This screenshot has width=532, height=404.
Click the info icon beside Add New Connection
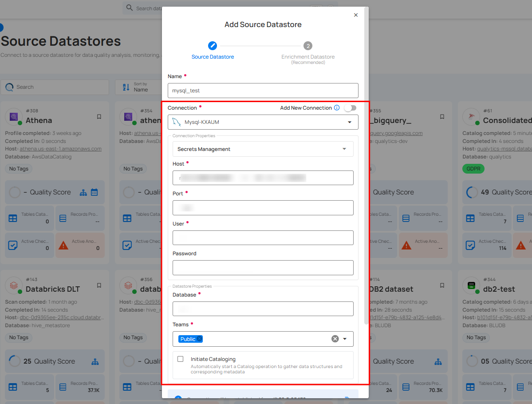[338, 107]
